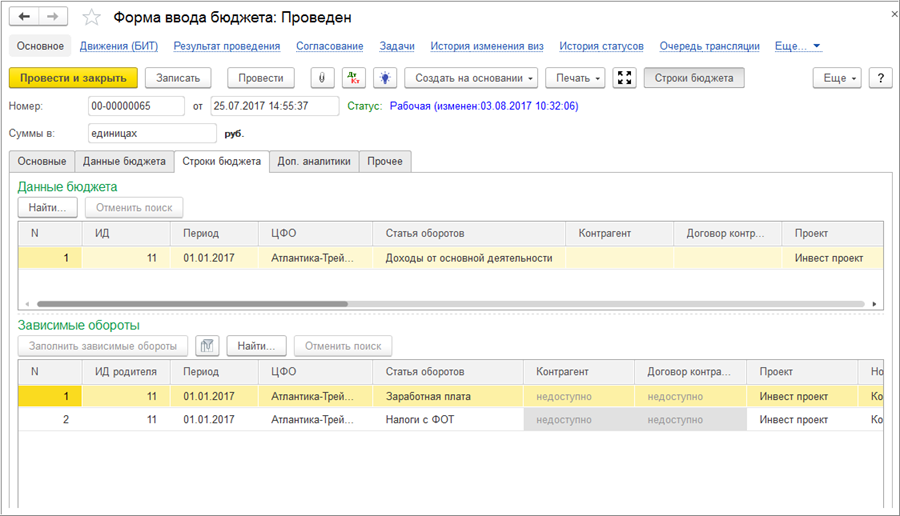
Task: Switch to the Данные бюджета tab
Action: click(124, 161)
